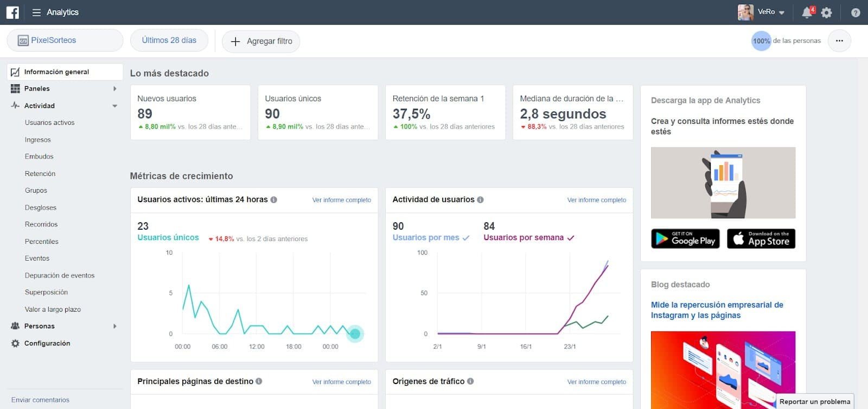Click info icon beside Orígenes de tráfico

point(470,381)
